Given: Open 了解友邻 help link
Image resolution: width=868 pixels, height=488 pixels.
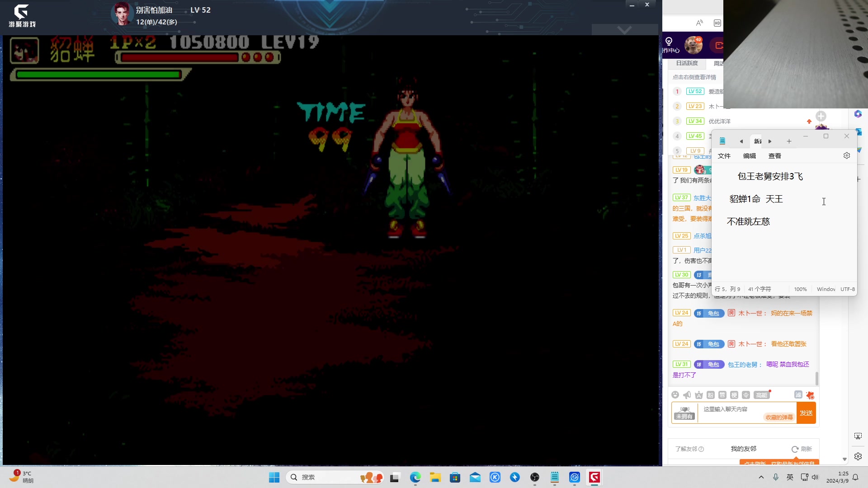Looking at the screenshot, I should pos(689,449).
